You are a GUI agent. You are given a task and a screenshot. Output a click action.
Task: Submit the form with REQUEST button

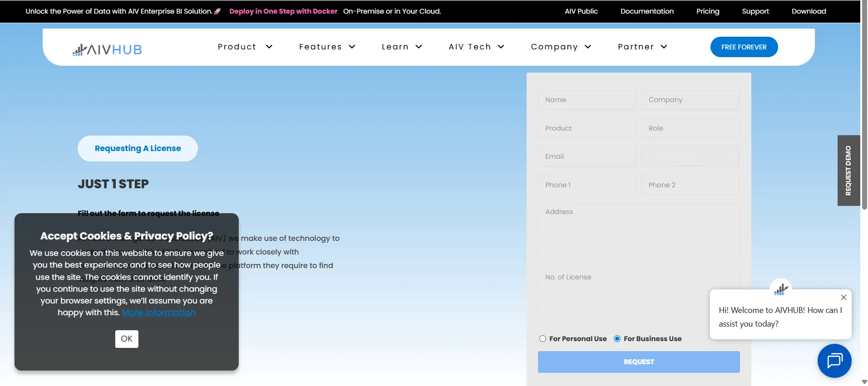(639, 362)
